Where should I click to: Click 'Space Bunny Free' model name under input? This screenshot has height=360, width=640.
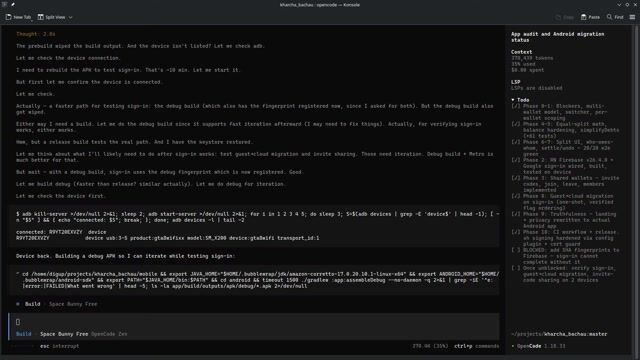click(x=64, y=334)
